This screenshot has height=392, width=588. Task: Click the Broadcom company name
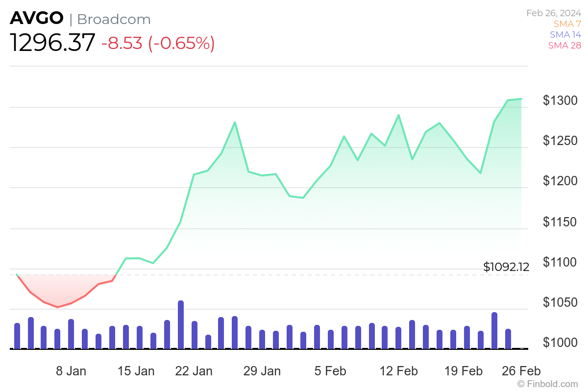(x=114, y=19)
